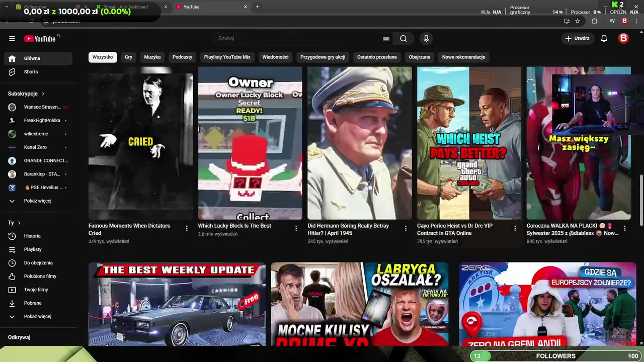Open Polubione filmy liked videos
The image size is (644, 362).
[38, 277]
